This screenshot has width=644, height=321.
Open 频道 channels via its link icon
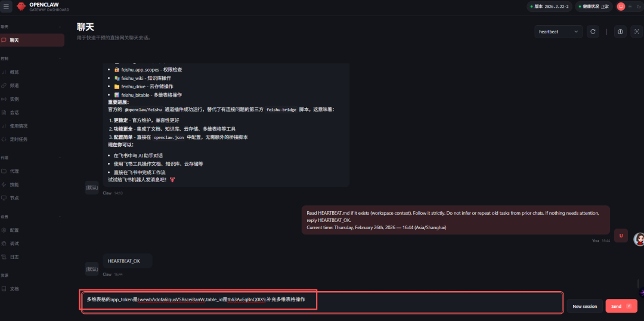(4, 85)
